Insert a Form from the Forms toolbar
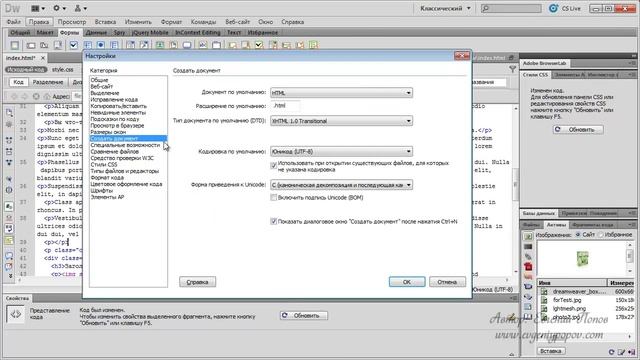This screenshot has height=360, width=640. 15,45
